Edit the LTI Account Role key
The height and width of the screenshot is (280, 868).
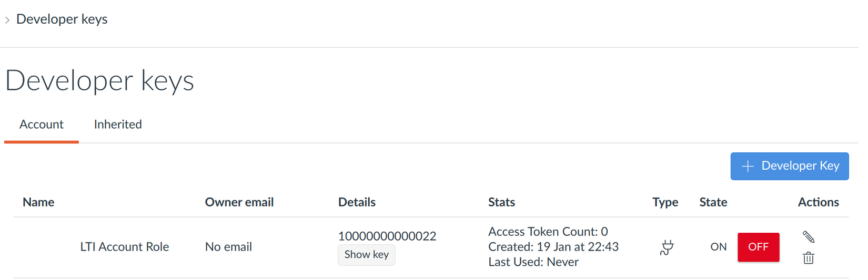[809, 237]
